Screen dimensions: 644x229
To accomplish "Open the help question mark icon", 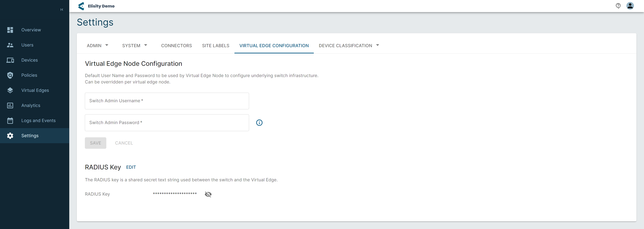I will tap(618, 6).
